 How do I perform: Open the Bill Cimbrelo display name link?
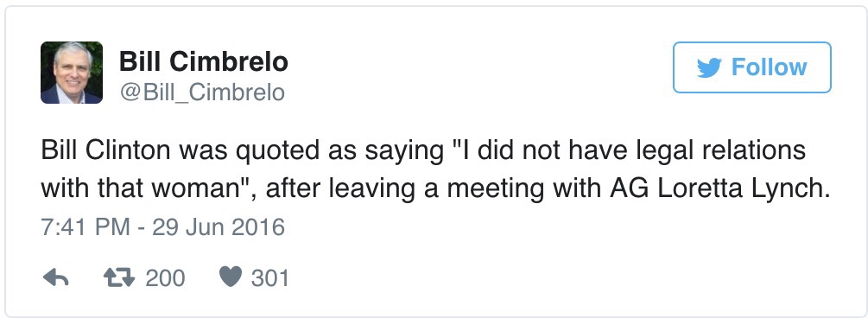click(x=204, y=61)
